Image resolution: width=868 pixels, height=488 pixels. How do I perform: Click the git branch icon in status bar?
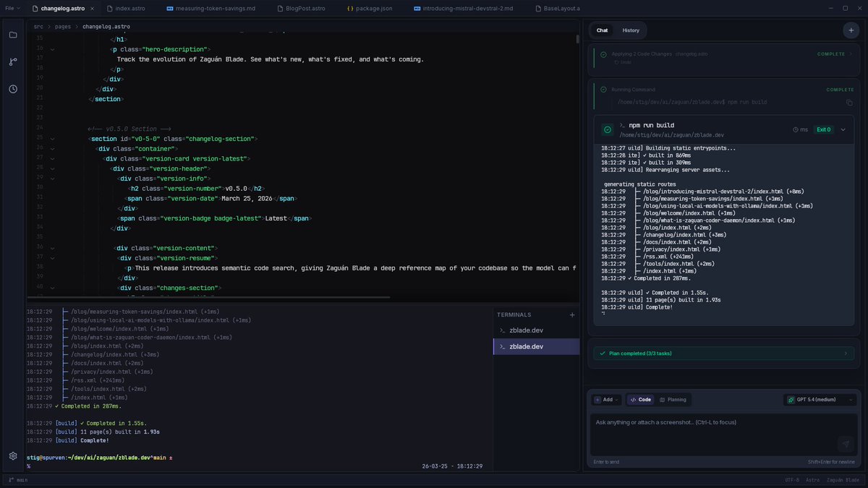click(10, 480)
